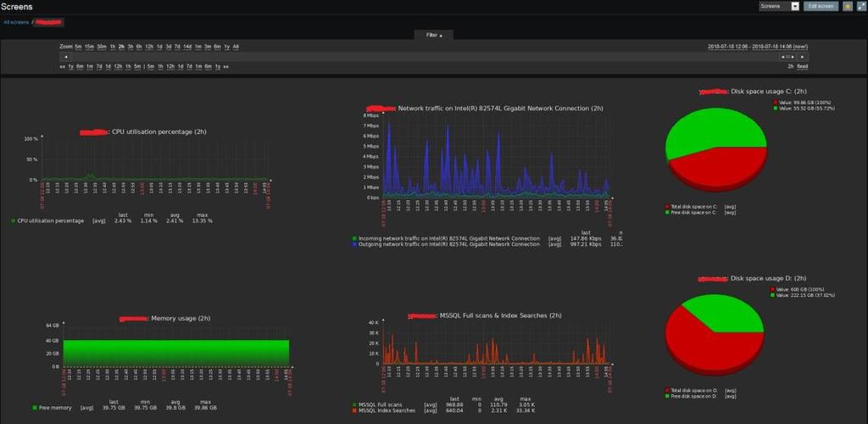Add this screen to favourites star icon

tap(848, 6)
